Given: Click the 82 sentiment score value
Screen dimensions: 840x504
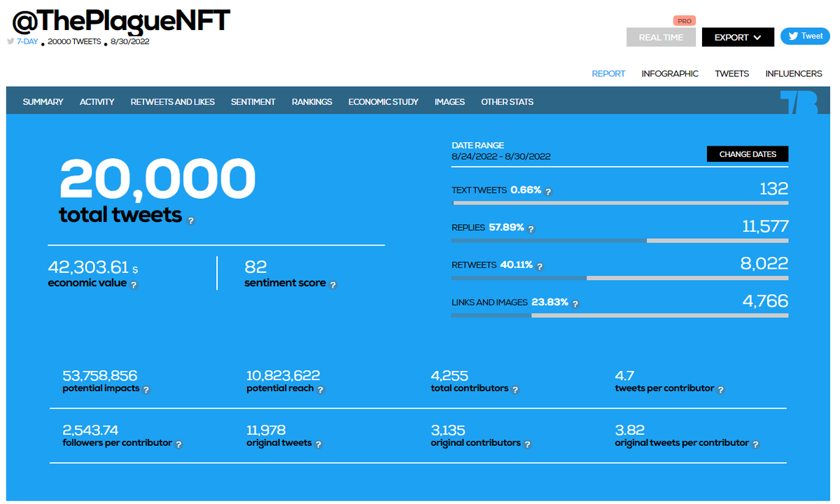Looking at the screenshot, I should pyautogui.click(x=255, y=267).
